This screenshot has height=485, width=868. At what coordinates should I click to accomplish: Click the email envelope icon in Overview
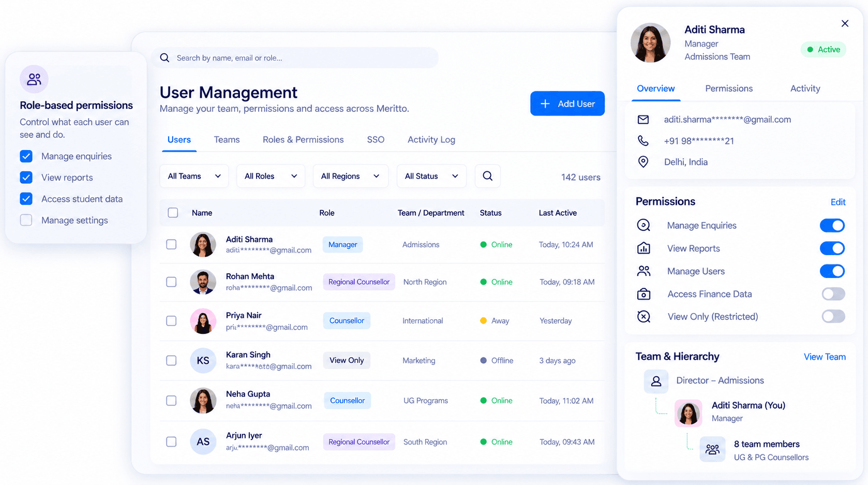pyautogui.click(x=643, y=120)
